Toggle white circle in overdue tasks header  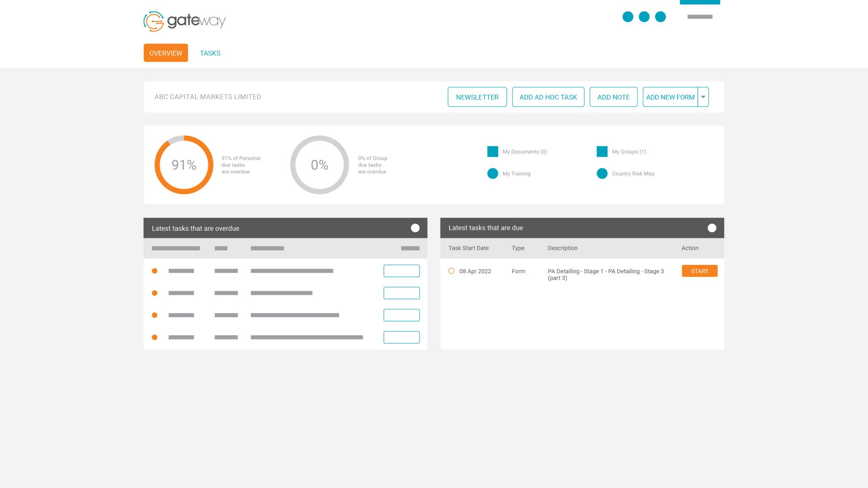(415, 228)
